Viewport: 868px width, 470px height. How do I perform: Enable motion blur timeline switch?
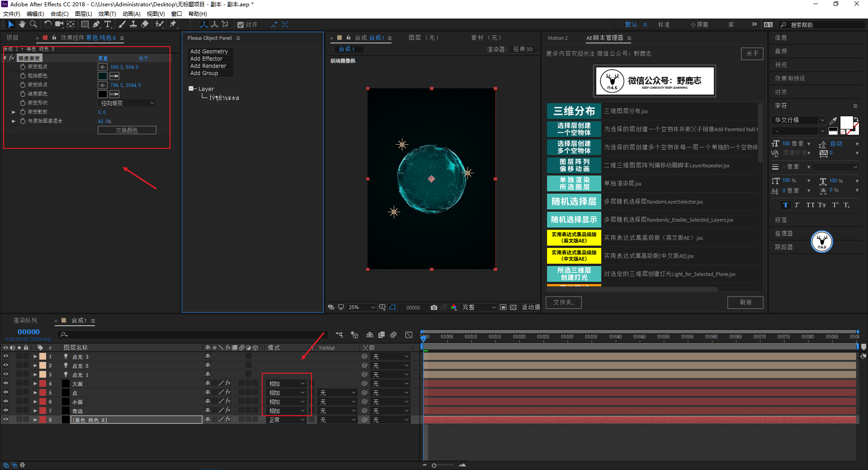pyautogui.click(x=393, y=335)
